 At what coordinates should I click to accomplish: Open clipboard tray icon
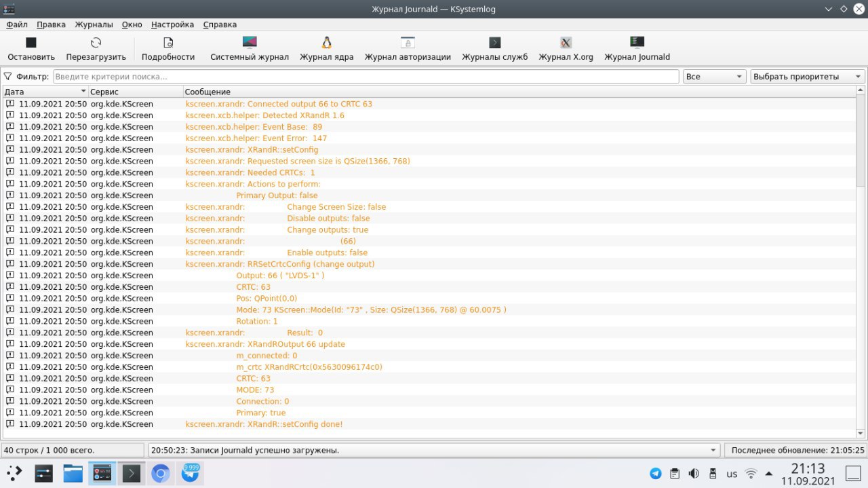point(675,474)
